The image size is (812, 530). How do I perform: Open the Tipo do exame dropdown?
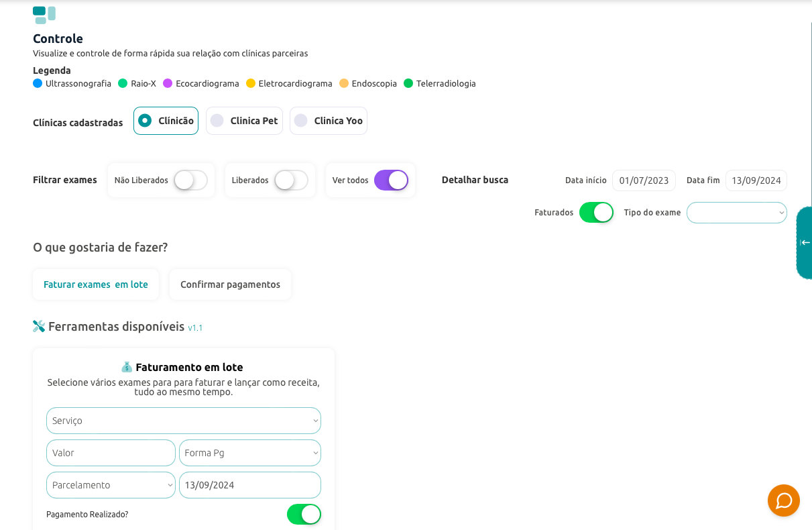point(736,213)
